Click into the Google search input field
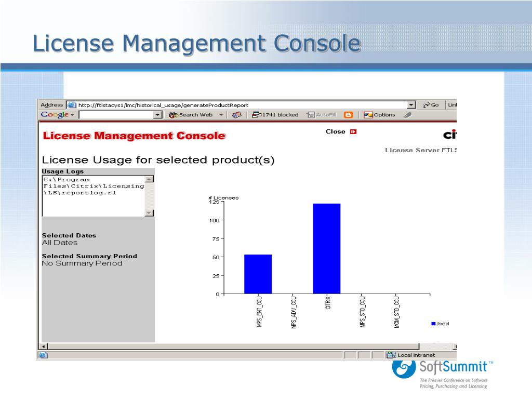Screen dimensions: 532x399 [116, 115]
